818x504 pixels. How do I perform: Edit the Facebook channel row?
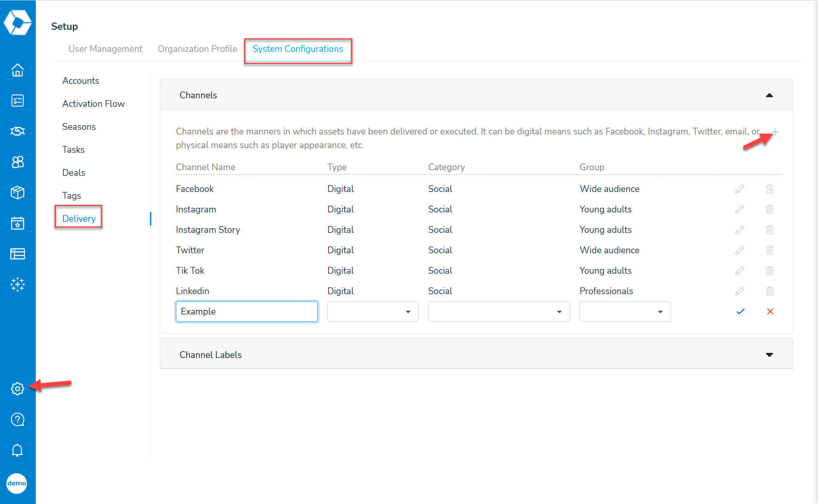click(x=740, y=189)
